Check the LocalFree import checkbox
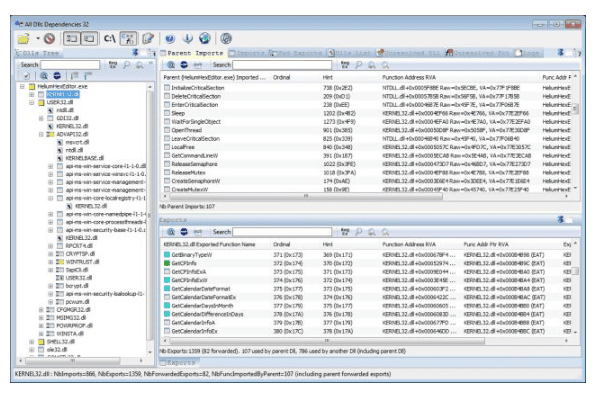Screen dimensions: 603x394 (x=167, y=147)
